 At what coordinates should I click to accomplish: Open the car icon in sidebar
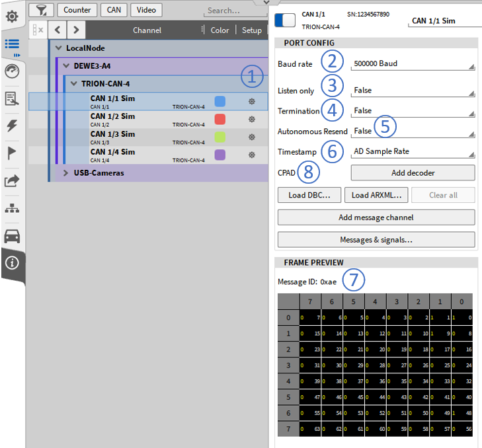[12, 236]
